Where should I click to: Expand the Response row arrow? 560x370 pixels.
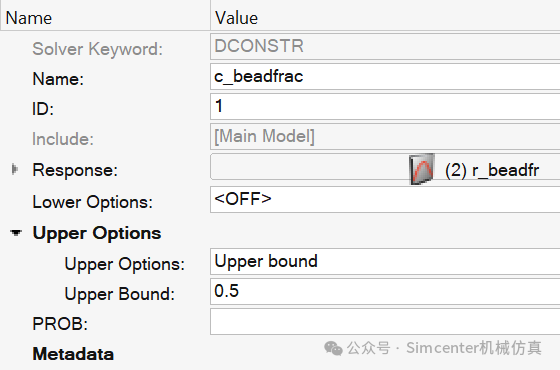[14, 169]
